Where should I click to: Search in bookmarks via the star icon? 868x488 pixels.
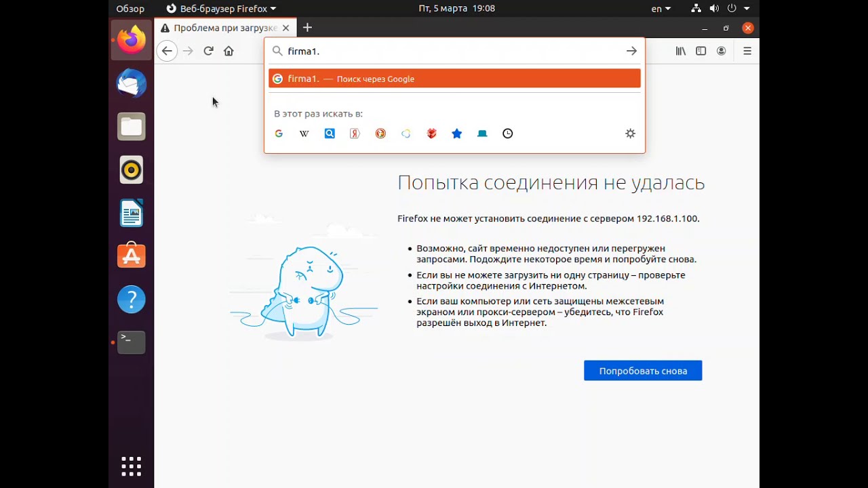(456, 134)
